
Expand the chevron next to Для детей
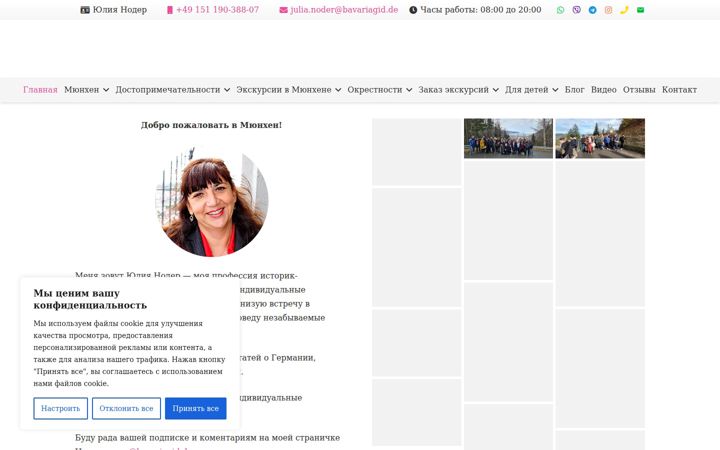555,90
